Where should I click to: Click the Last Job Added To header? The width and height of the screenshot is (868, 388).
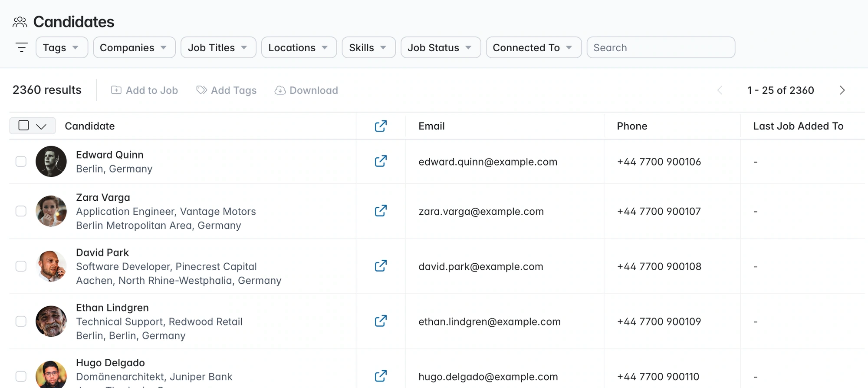[x=798, y=126]
